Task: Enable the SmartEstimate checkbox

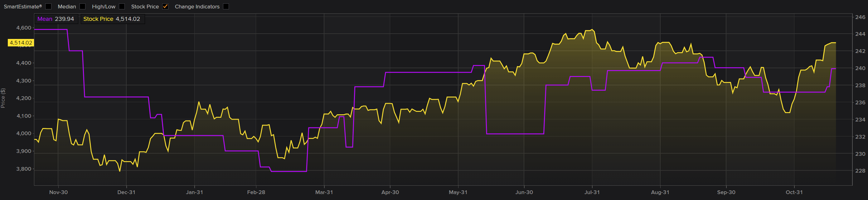Action: tap(48, 7)
